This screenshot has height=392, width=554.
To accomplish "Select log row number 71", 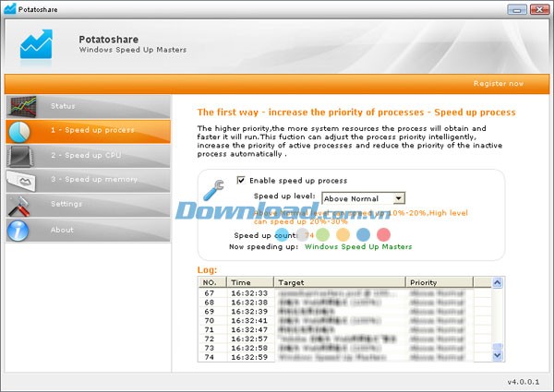I will [344, 330].
